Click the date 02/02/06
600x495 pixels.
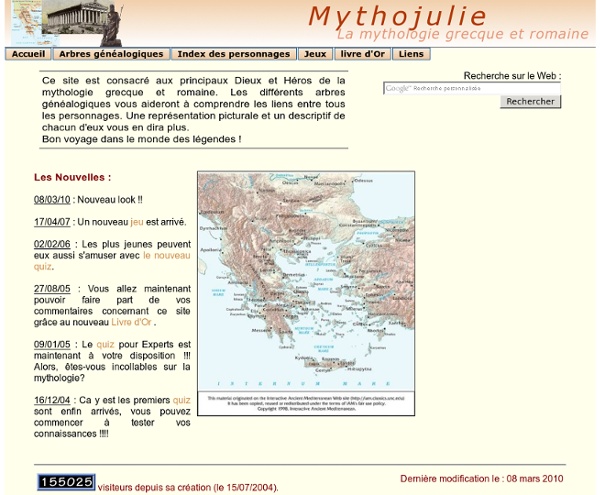pyautogui.click(x=52, y=244)
